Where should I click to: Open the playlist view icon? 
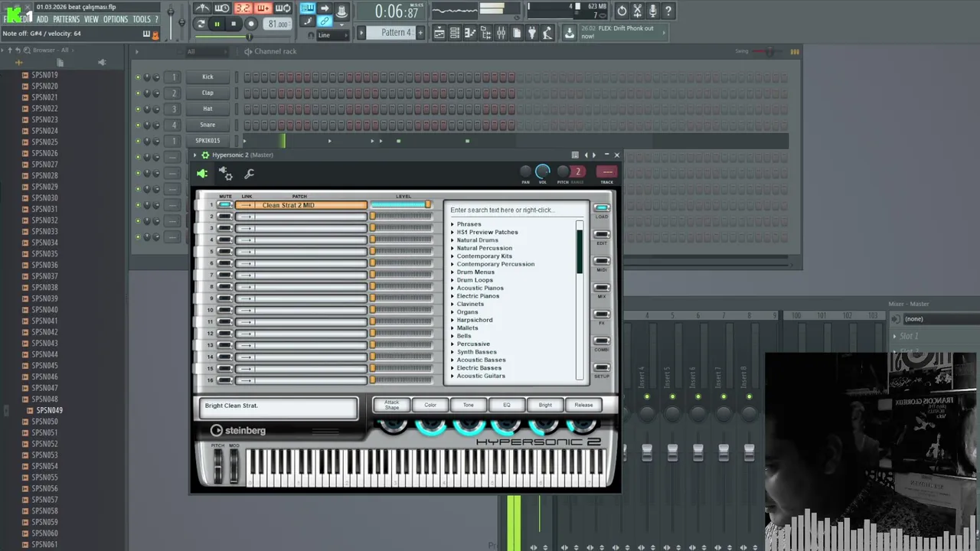tap(439, 33)
